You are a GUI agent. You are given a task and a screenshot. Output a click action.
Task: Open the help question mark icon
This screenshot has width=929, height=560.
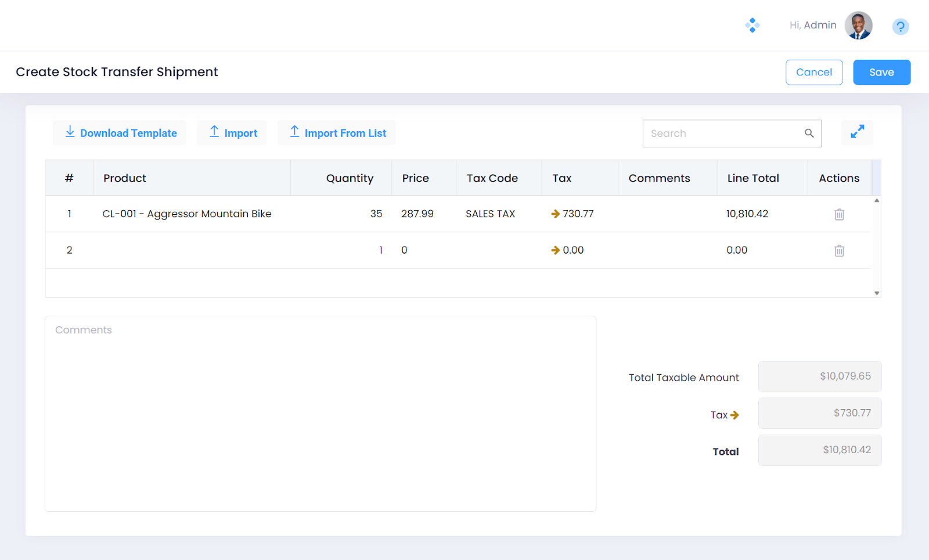coord(900,27)
